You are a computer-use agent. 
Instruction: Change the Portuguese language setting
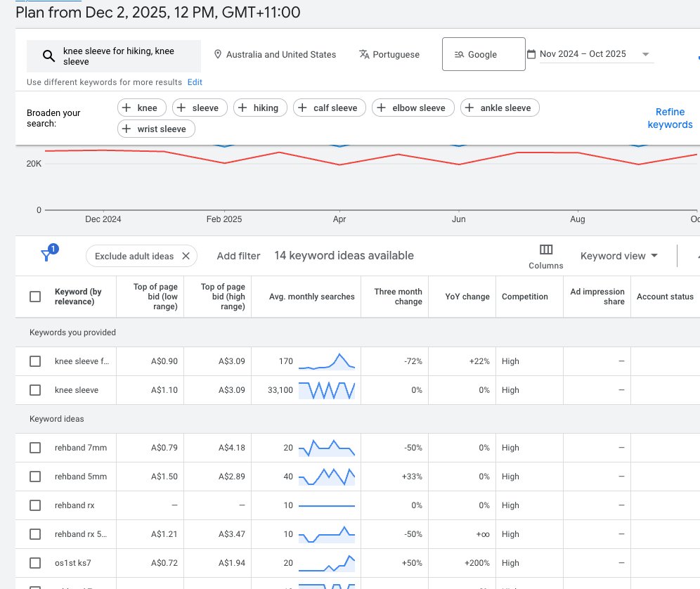tap(389, 54)
